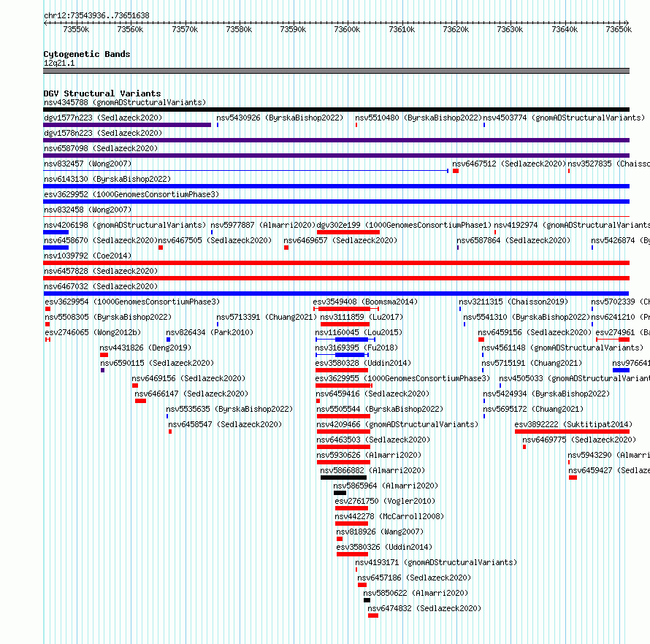Select nsv6467512 (Sedlazeck2020) variant label

pyautogui.click(x=509, y=164)
